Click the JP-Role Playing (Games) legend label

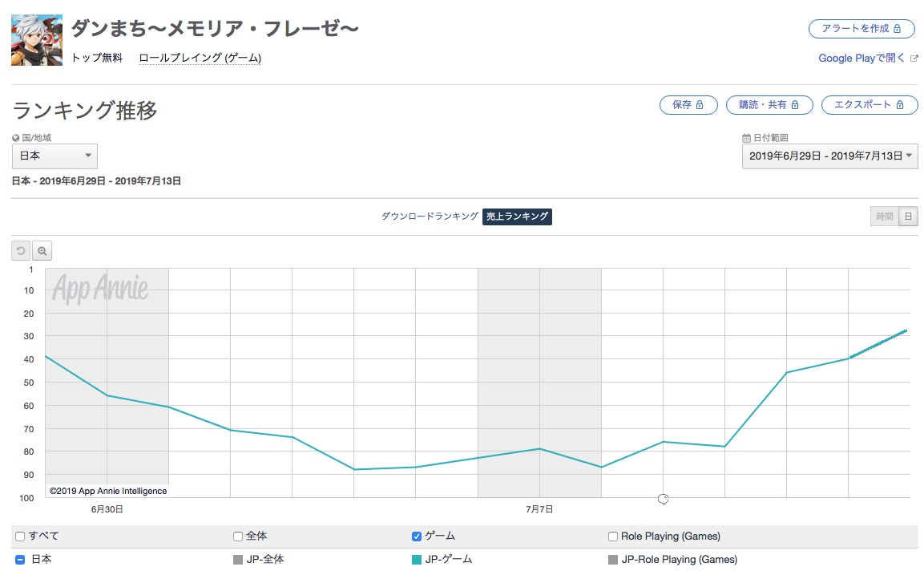[x=679, y=560]
